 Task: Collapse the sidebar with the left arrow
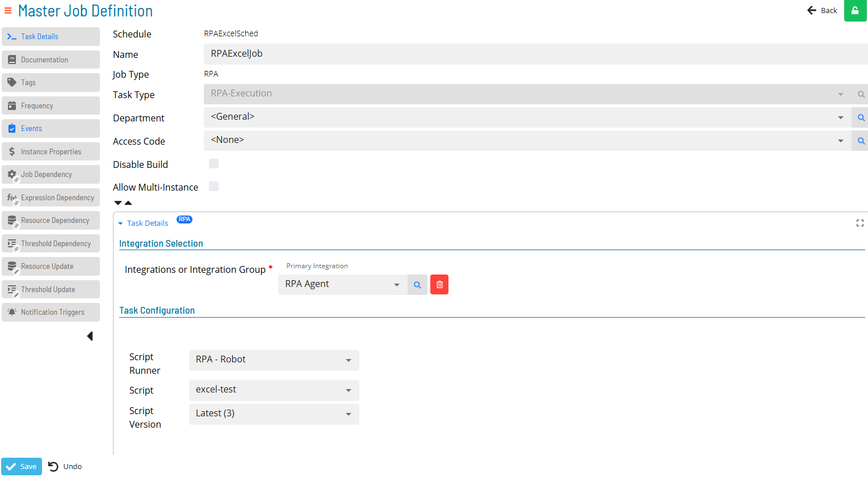(x=90, y=336)
